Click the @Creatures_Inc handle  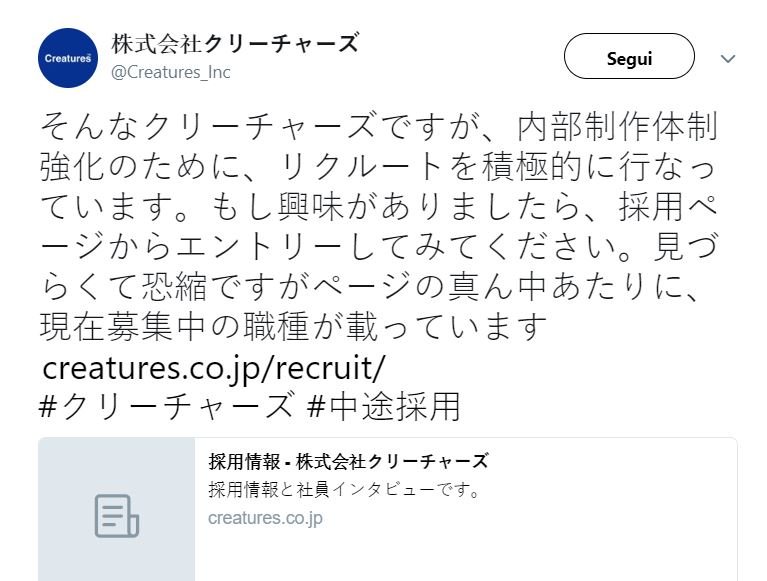[x=170, y=72]
